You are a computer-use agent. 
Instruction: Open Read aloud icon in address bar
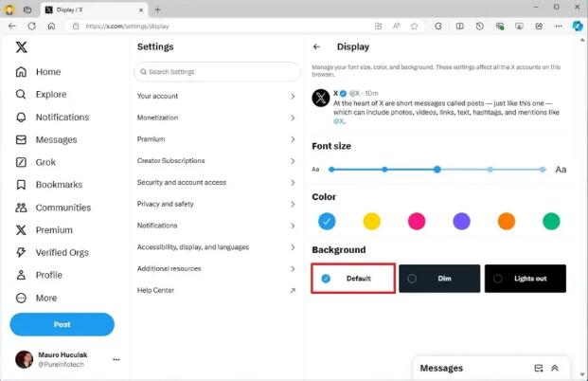pyautogui.click(x=397, y=26)
